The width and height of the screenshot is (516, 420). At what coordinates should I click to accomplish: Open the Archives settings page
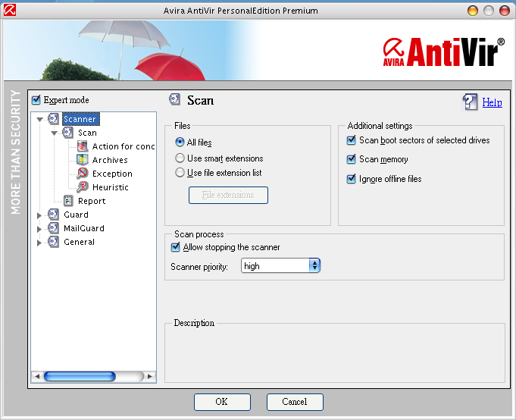pyautogui.click(x=110, y=160)
